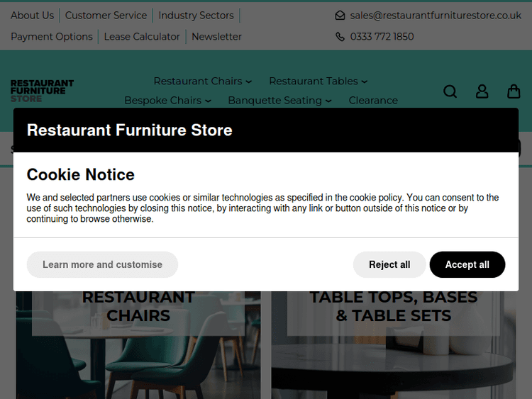Open the Newsletter link
Screen dimensions: 532x399
[x=216, y=37]
